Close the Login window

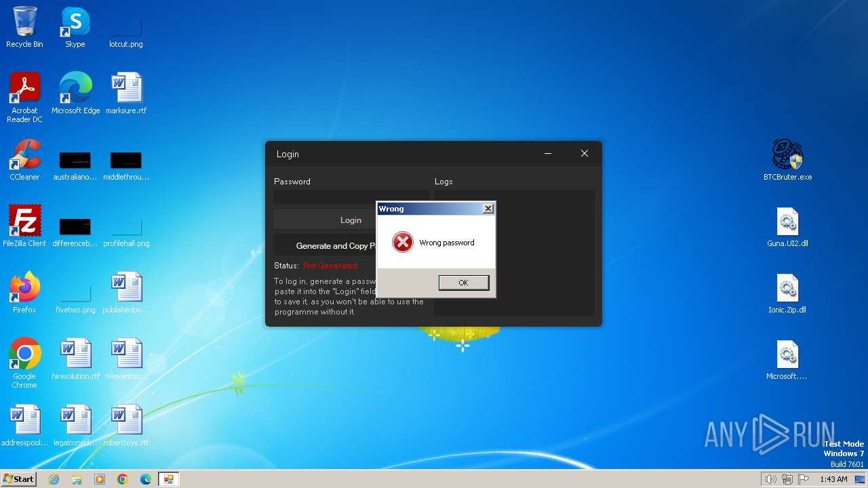[x=584, y=154]
